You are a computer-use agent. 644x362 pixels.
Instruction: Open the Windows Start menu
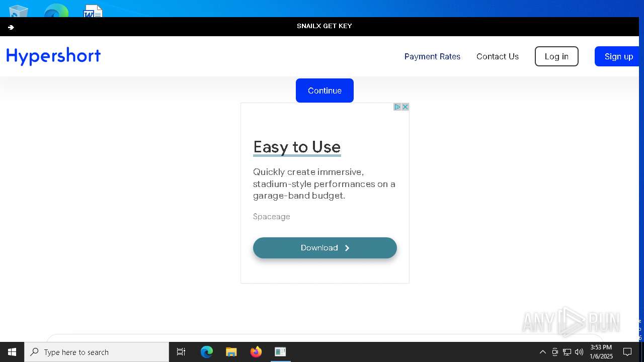(x=12, y=352)
